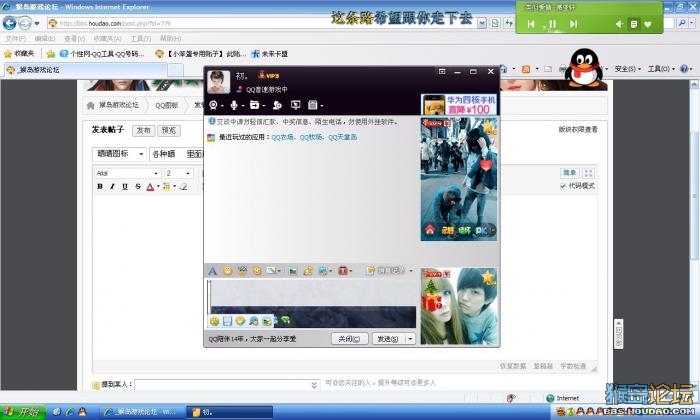Image resolution: width=700 pixels, height=420 pixels.
Task: Click the red gift icon in chat toolbar
Action: pos(342,271)
